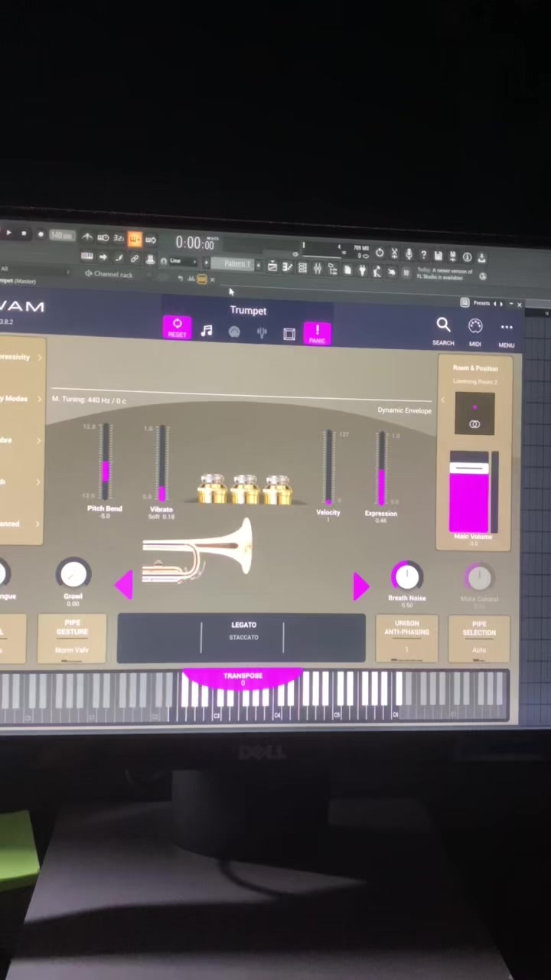Click the FL Studio tempo display
This screenshot has width=551, height=980.
(61, 235)
